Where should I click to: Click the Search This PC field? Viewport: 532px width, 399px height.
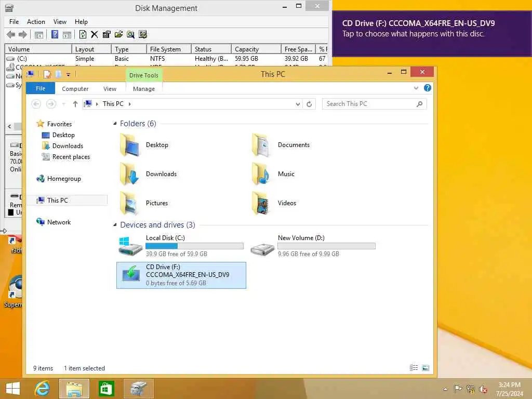click(374, 104)
